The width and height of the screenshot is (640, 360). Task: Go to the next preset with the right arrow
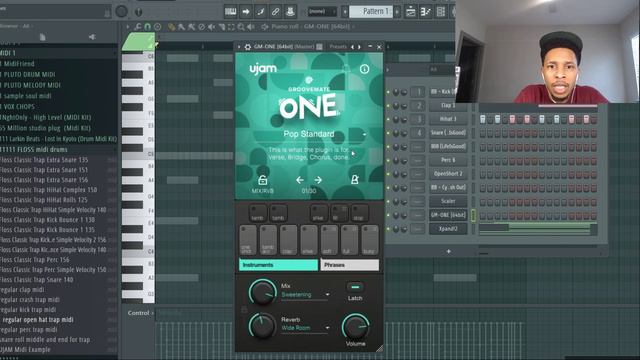[x=318, y=180]
